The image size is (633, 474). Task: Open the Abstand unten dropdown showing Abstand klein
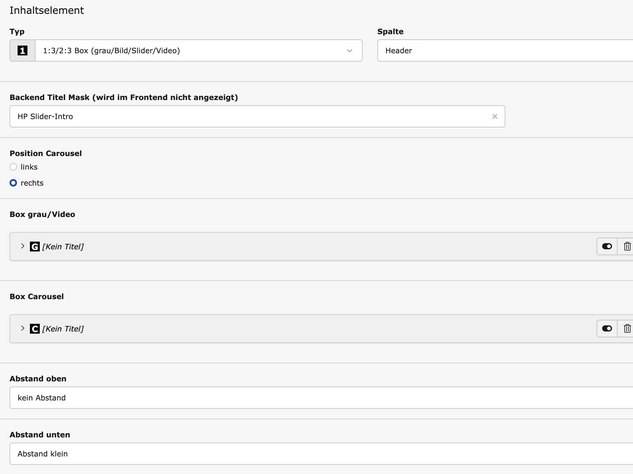pos(321,454)
